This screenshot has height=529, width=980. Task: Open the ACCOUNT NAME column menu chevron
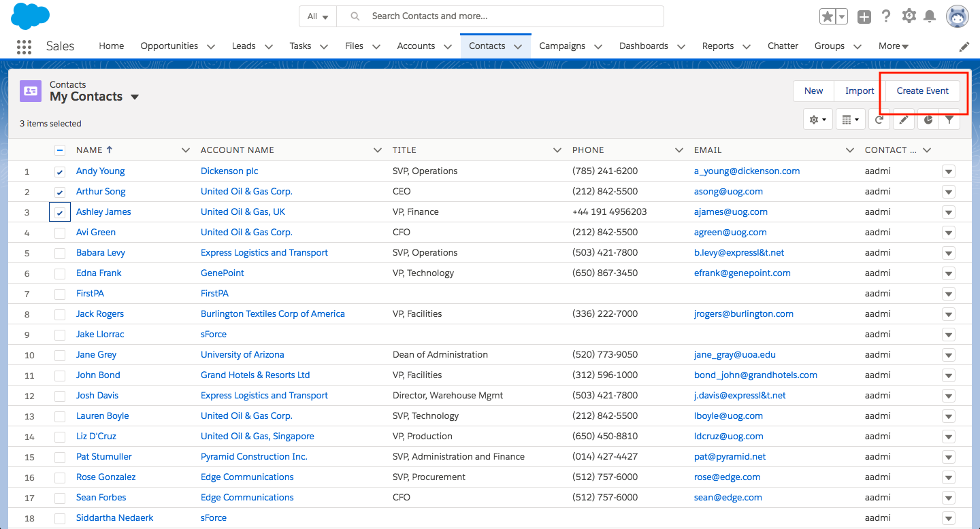pyautogui.click(x=378, y=150)
